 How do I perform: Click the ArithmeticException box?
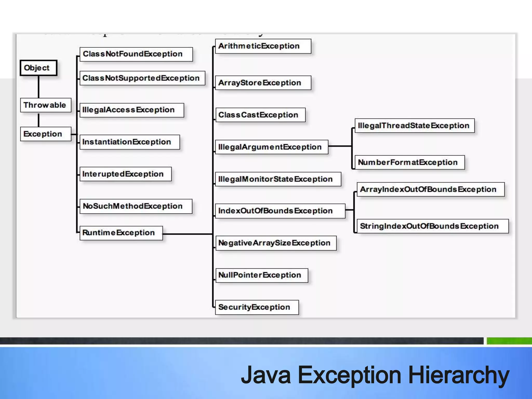pos(263,46)
